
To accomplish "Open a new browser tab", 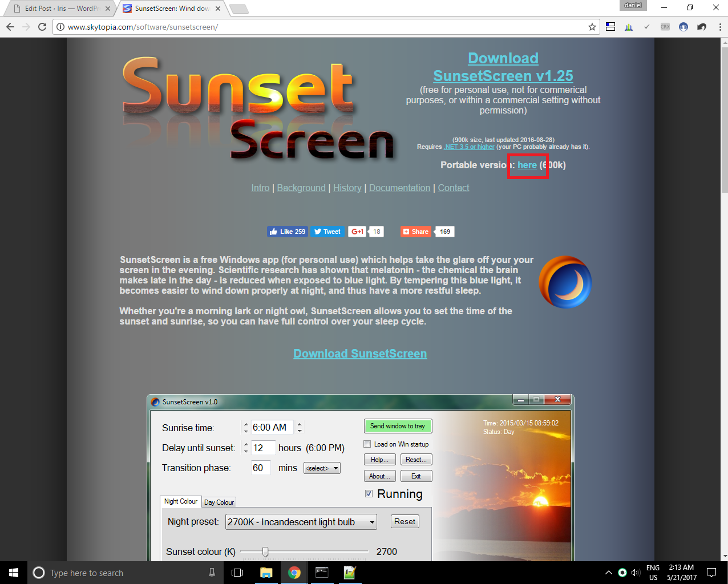I will (x=238, y=9).
